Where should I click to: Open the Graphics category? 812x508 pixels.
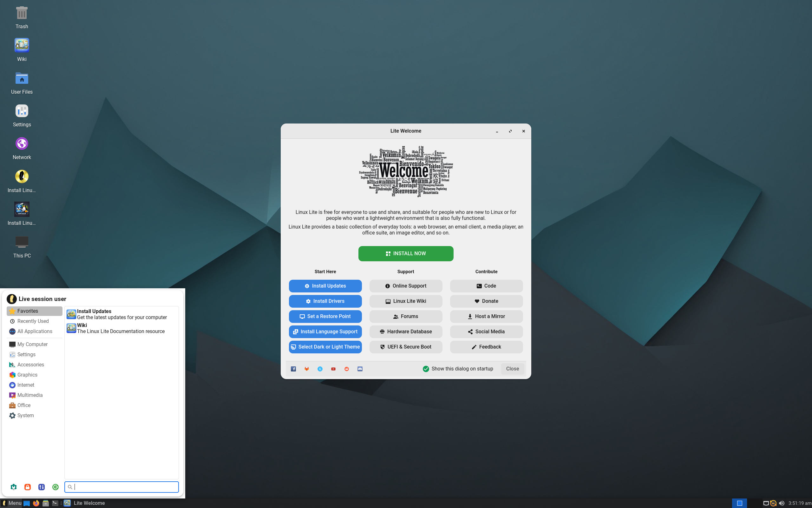click(35, 375)
